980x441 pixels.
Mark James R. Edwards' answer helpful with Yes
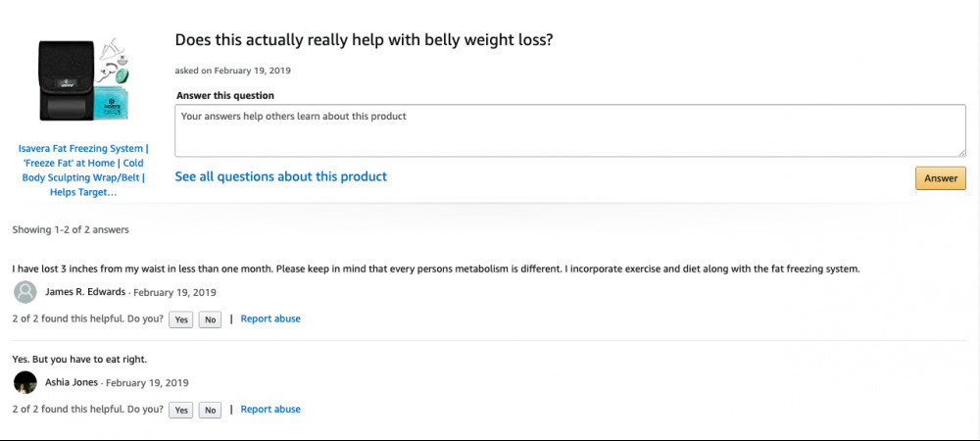181,319
